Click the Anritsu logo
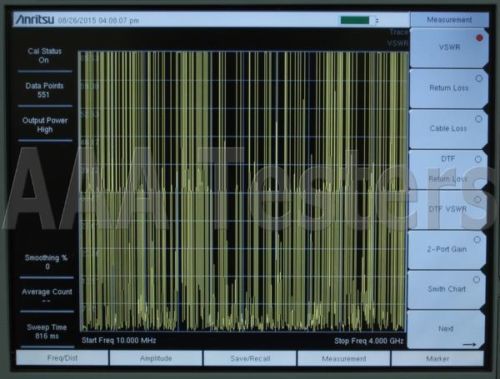Screen dimensions: 500x379 point(35,20)
